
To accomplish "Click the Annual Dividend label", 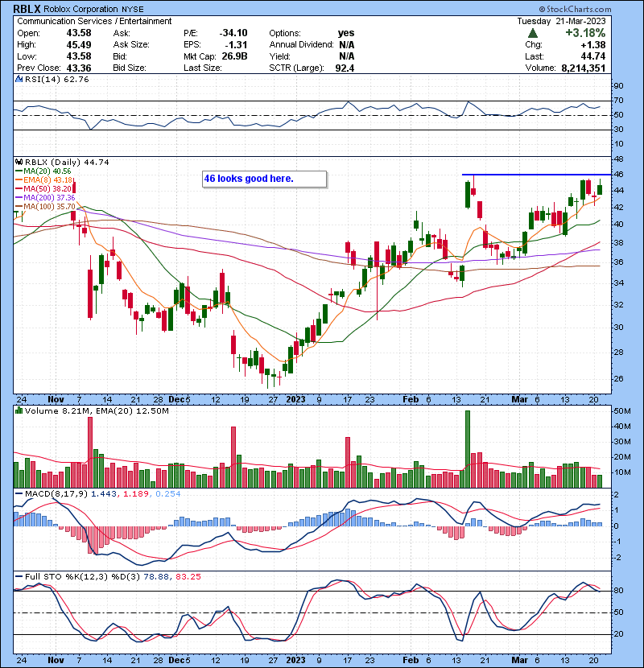I will click(301, 44).
